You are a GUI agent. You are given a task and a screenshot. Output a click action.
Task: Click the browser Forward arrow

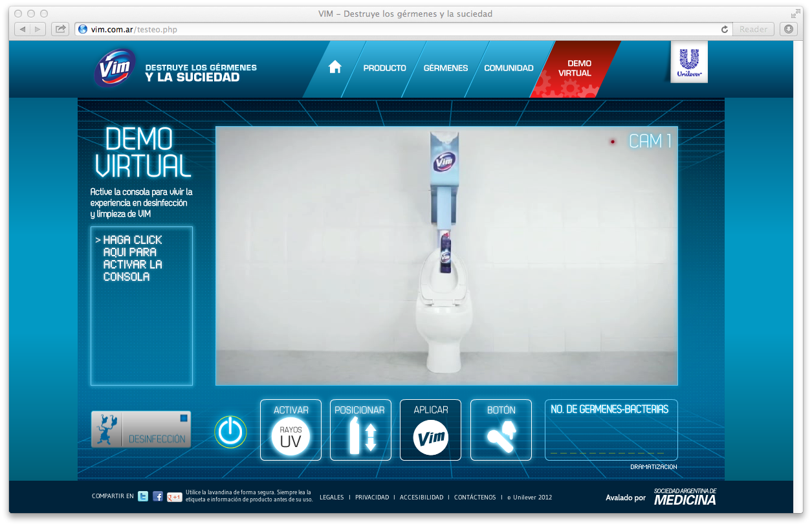pos(38,29)
